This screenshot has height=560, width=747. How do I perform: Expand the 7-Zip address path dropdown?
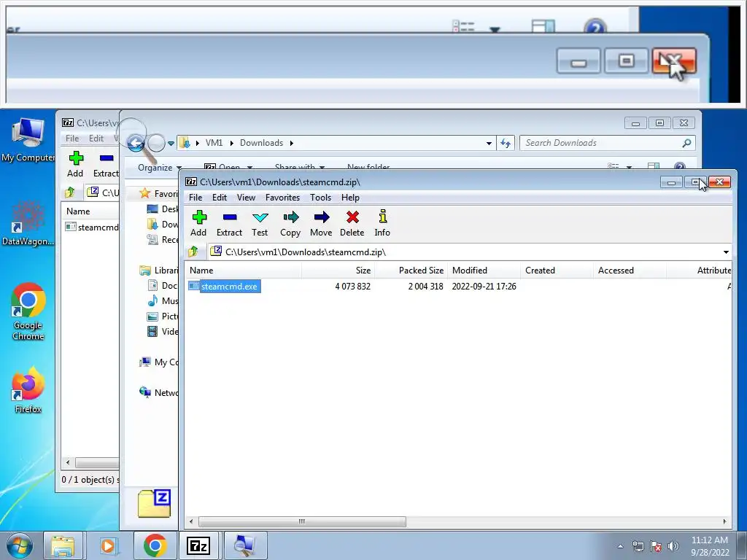click(x=726, y=252)
